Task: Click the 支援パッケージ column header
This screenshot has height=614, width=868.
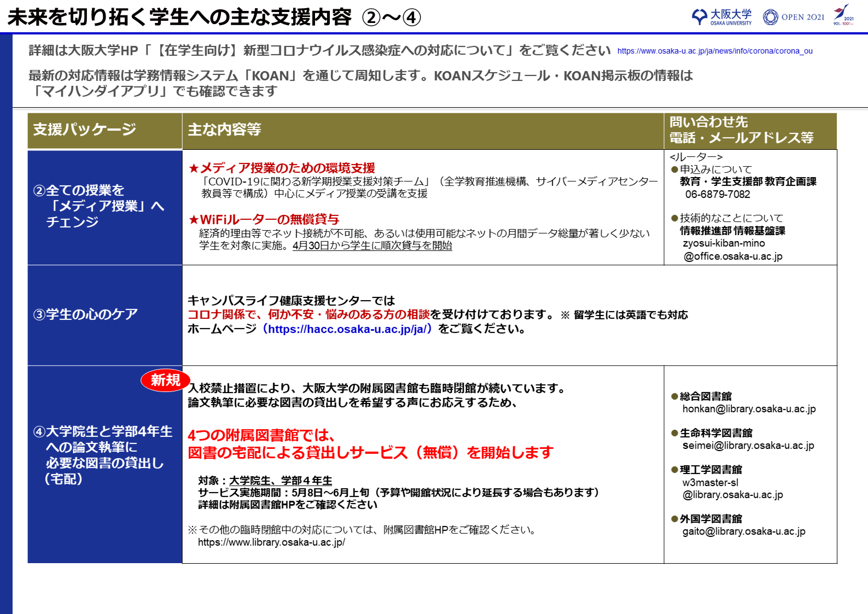Action: pyautogui.click(x=85, y=130)
